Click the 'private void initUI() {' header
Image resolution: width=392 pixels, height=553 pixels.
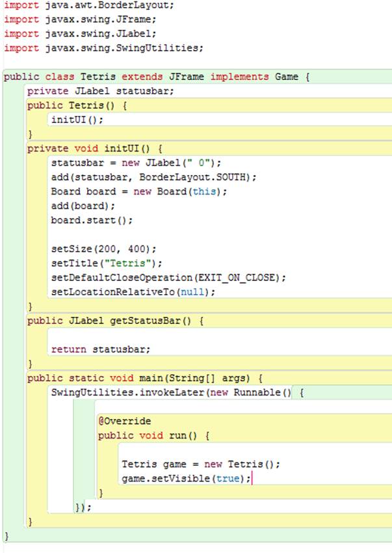pos(95,148)
